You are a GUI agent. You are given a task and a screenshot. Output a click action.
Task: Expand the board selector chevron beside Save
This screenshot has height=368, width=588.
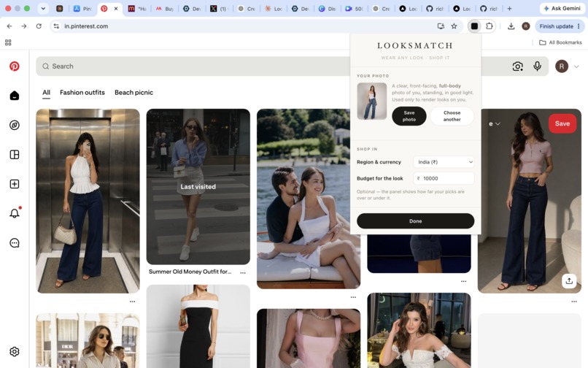tap(498, 123)
